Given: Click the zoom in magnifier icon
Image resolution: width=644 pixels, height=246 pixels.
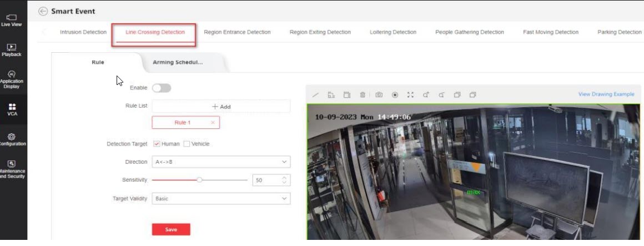Looking at the screenshot, I should [426, 95].
